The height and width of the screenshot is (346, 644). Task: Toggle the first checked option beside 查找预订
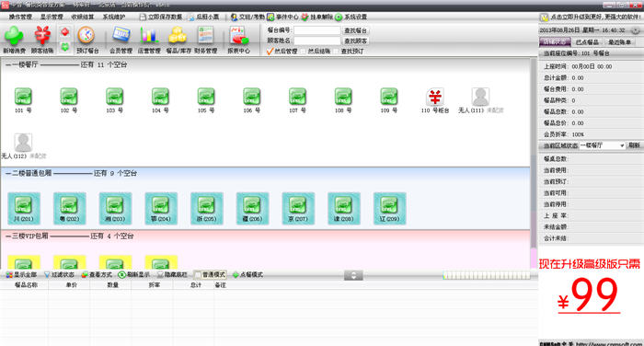coord(270,52)
